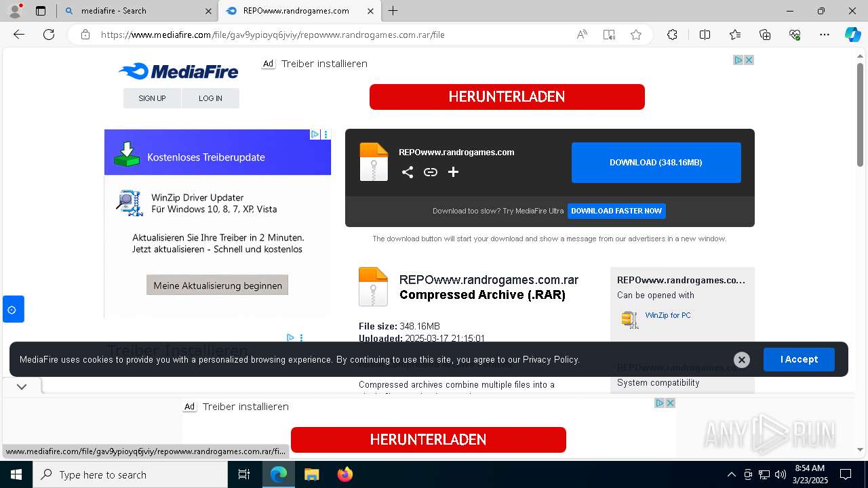The width and height of the screenshot is (868, 488).
Task: Open WinZip for PC link
Action: (668, 315)
